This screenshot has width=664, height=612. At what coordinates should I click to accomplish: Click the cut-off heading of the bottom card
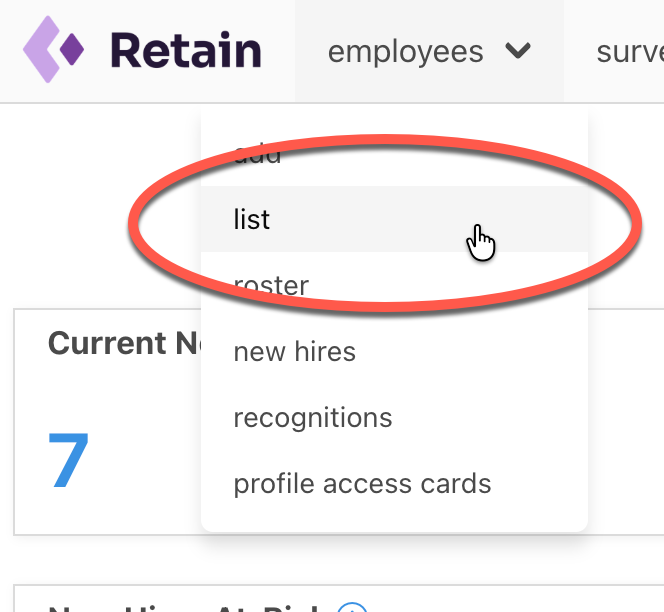point(184,609)
